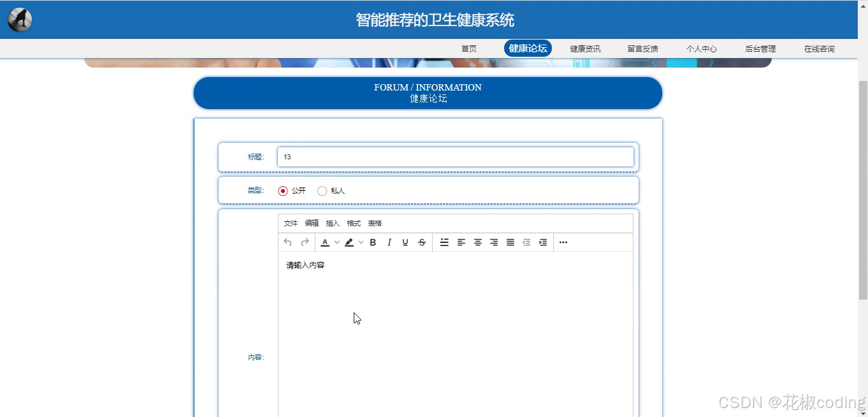Image resolution: width=868 pixels, height=417 pixels.
Task: Apply Underline formatting to the content
Action: 405,242
